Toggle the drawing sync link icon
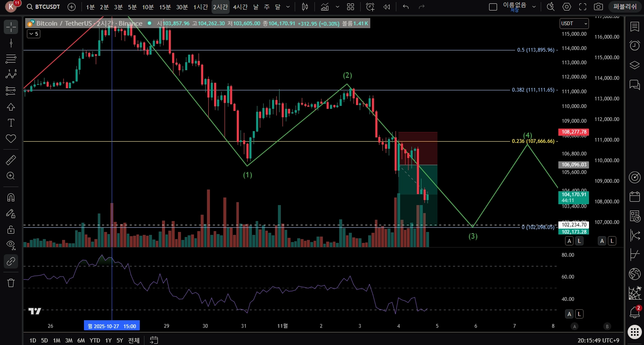This screenshot has width=644, height=345. [11, 261]
